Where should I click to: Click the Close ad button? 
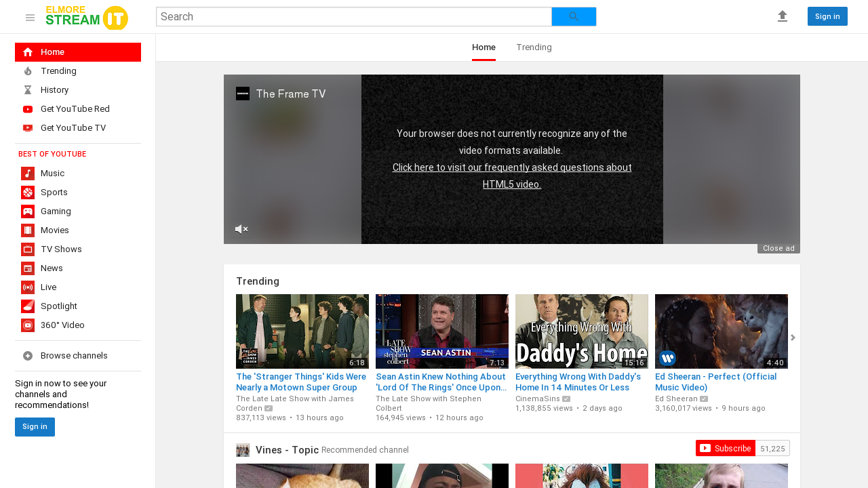(x=778, y=249)
